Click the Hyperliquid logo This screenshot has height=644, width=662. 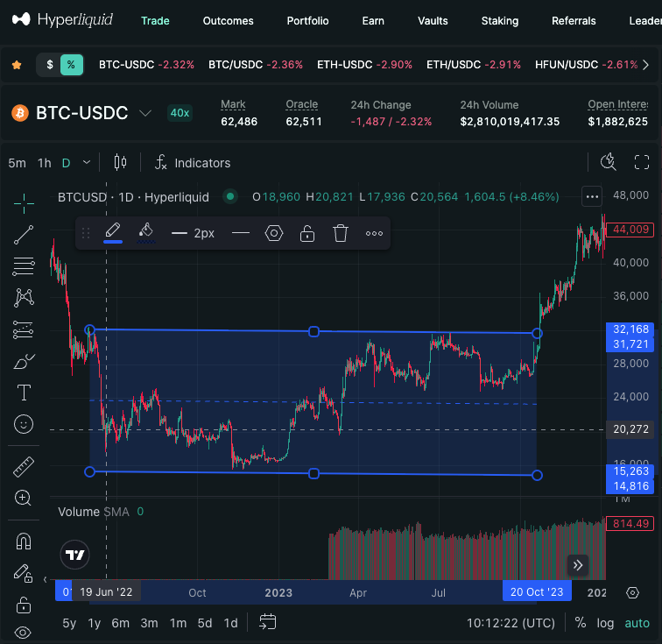[x=62, y=19]
